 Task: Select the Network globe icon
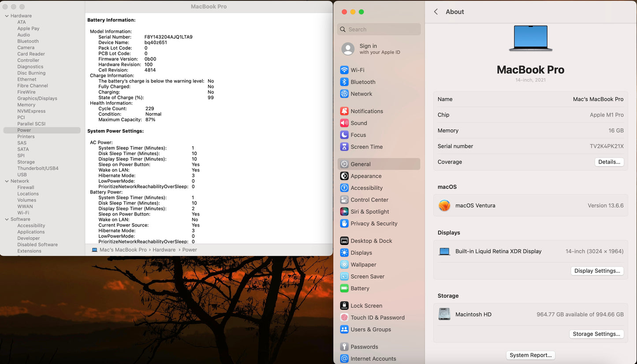344,94
